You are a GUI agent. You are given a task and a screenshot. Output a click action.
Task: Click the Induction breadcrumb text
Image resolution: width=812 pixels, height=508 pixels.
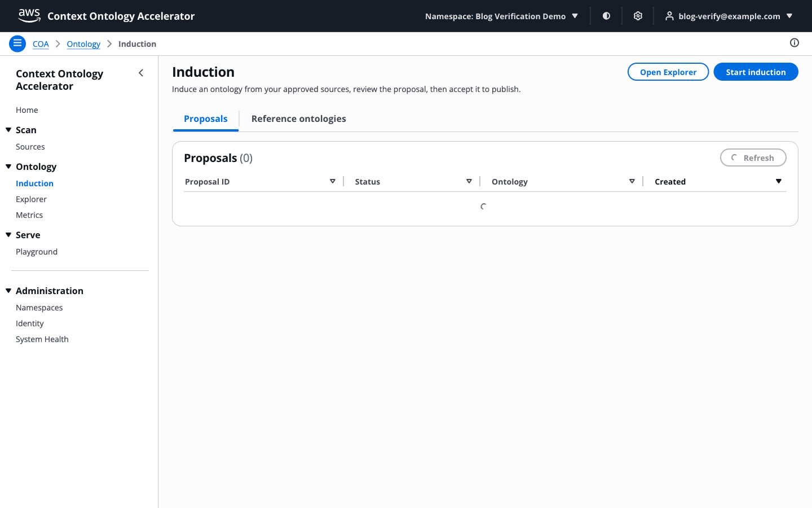[x=137, y=44]
